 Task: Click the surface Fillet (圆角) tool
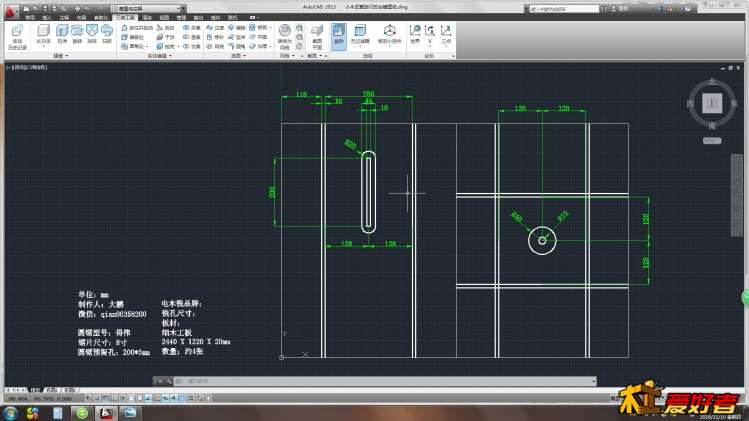pos(237,46)
